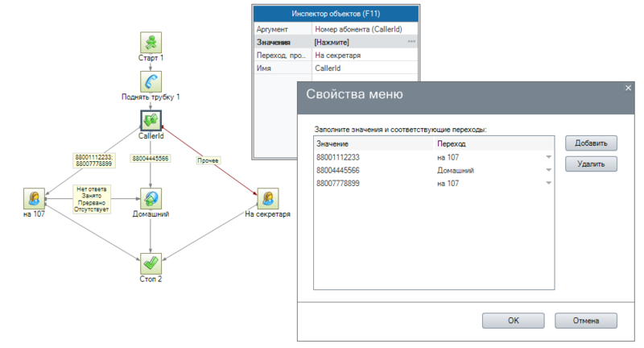Click the Старт 1 node icon
Image resolution: width=644 pixels, height=348 pixels.
tap(151, 43)
